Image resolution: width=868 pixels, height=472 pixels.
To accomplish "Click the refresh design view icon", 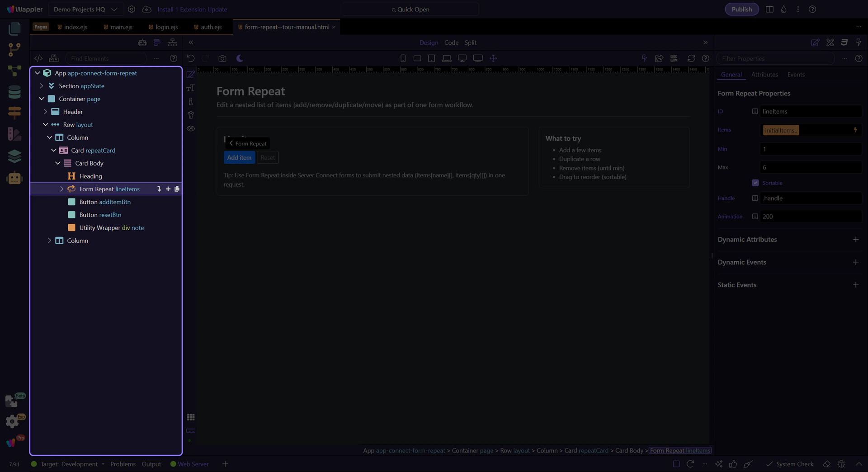I will [x=691, y=58].
